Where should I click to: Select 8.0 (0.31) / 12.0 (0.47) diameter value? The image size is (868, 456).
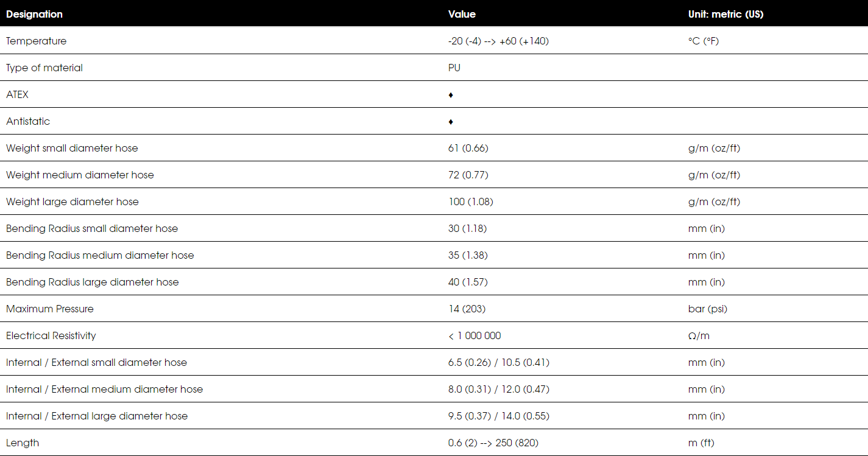click(x=499, y=389)
